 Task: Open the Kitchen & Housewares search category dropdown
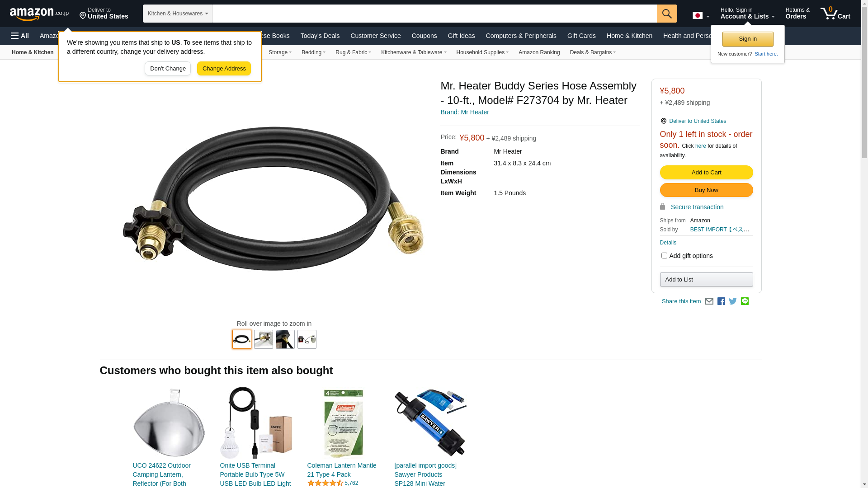[178, 14]
